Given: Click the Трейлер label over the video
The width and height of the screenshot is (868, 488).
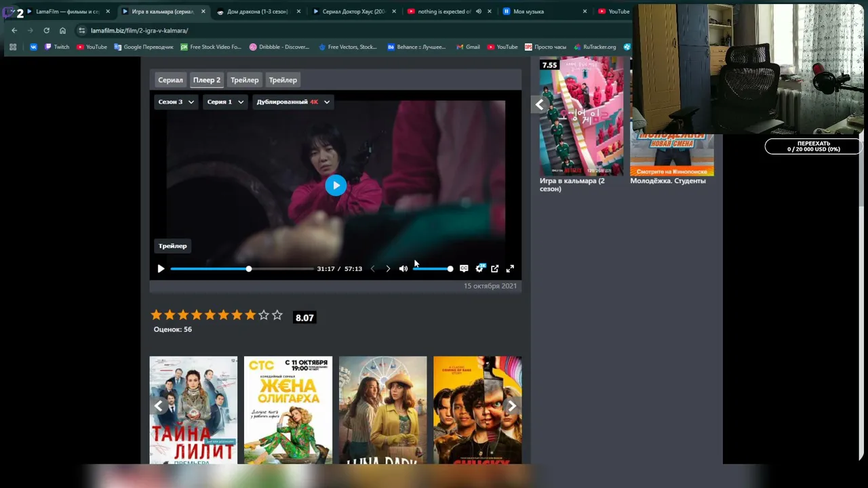Looking at the screenshot, I should coord(173,246).
